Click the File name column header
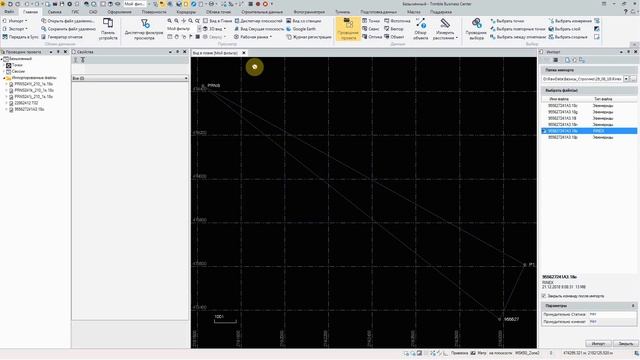Screen dimensions: 640x360 pos(559,99)
